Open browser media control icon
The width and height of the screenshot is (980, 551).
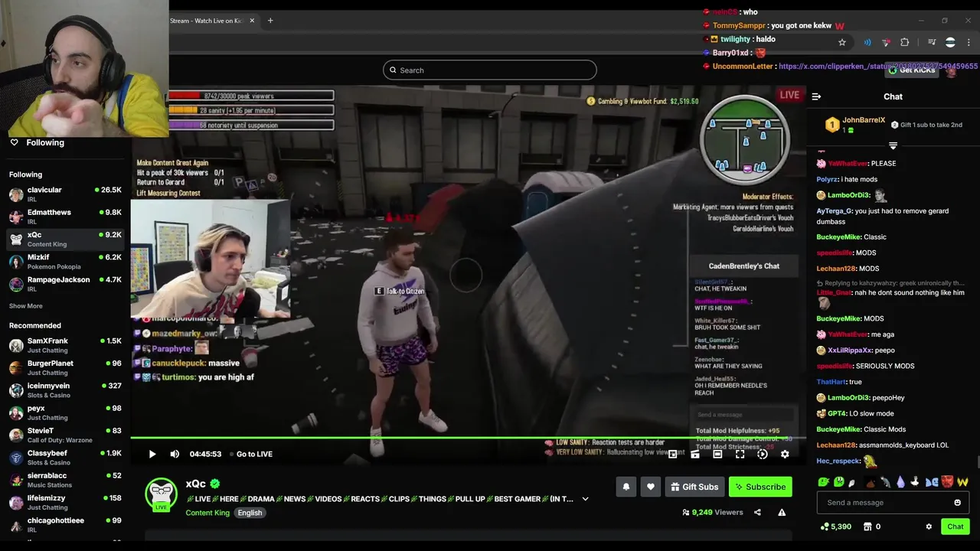tap(932, 43)
